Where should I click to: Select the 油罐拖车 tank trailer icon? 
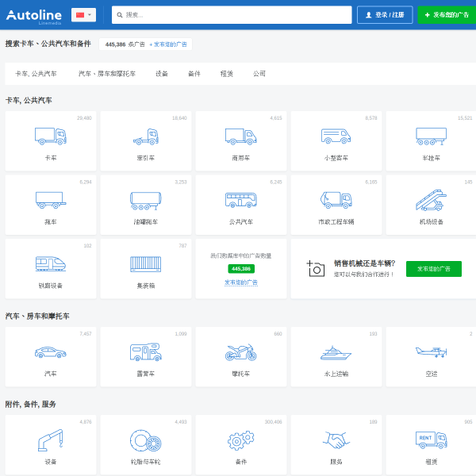(x=146, y=201)
